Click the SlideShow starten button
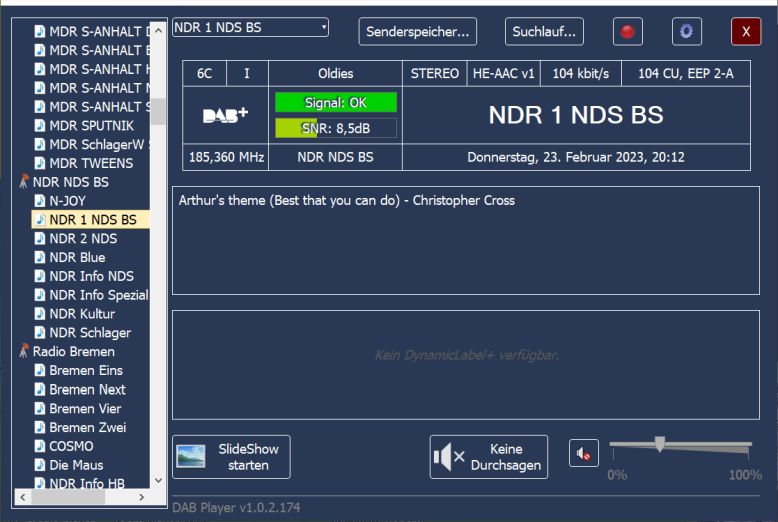778x522 pixels. 231,457
